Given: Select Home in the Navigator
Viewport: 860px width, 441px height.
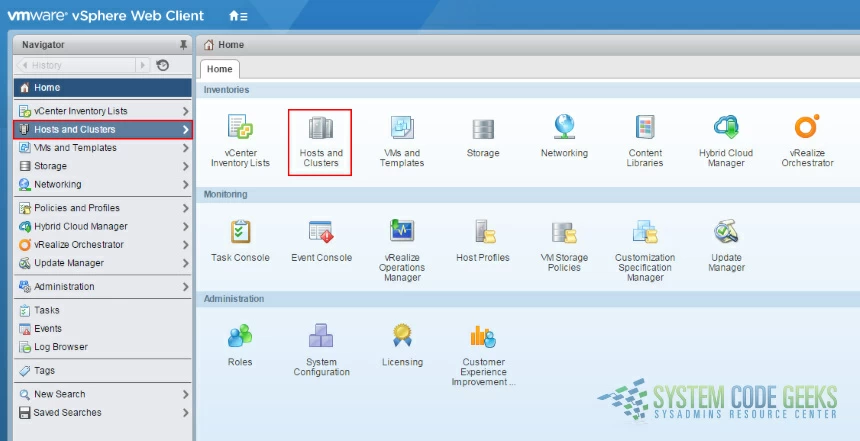Looking at the screenshot, I should (x=103, y=88).
